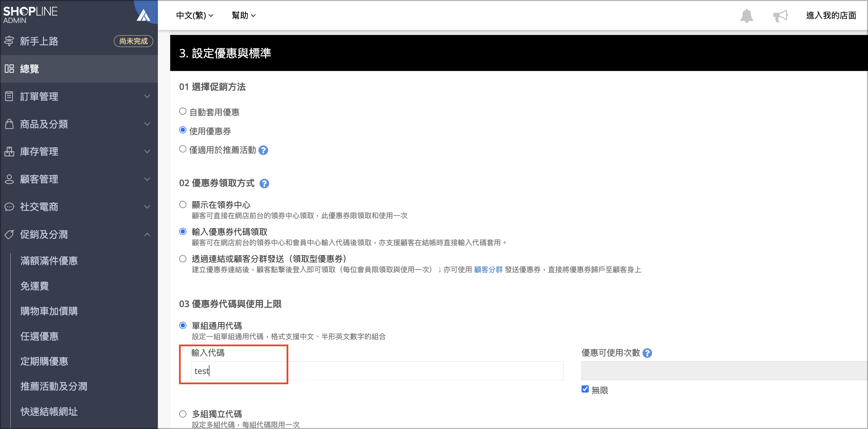Select 顯示在領券中心 radio option

pos(183,205)
